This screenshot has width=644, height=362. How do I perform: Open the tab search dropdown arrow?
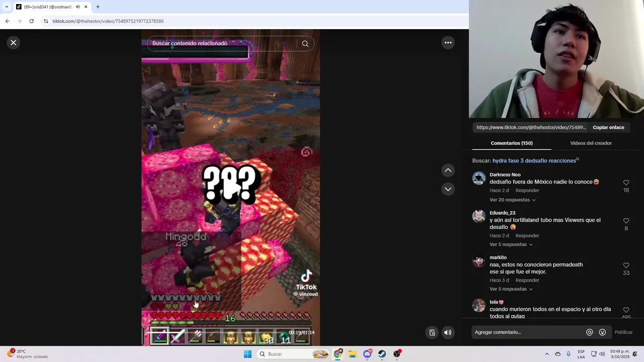[7, 7]
